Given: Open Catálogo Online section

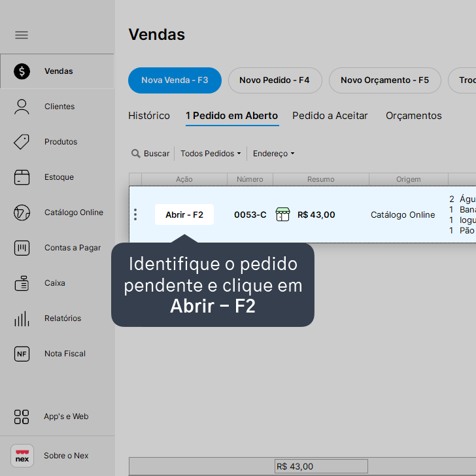Looking at the screenshot, I should click(x=57, y=212).
